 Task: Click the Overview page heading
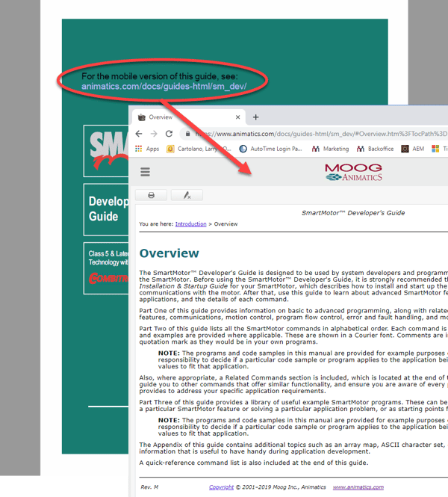tap(169, 253)
